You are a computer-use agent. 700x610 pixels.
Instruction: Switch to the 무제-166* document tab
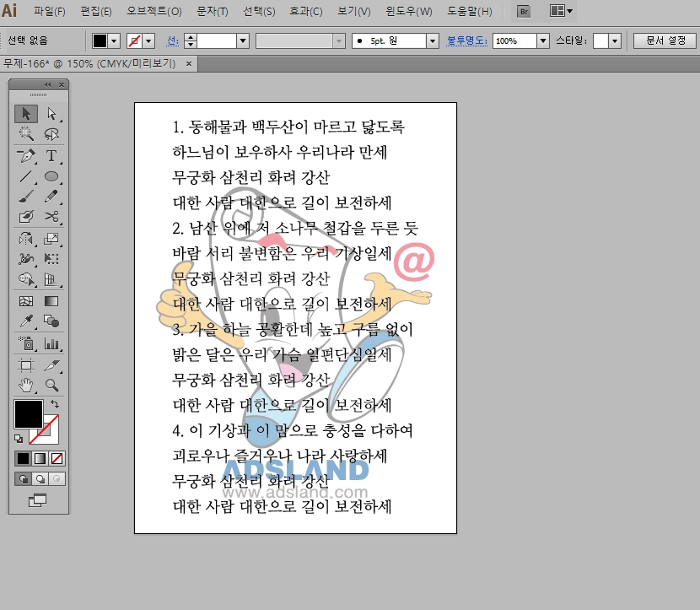89,64
